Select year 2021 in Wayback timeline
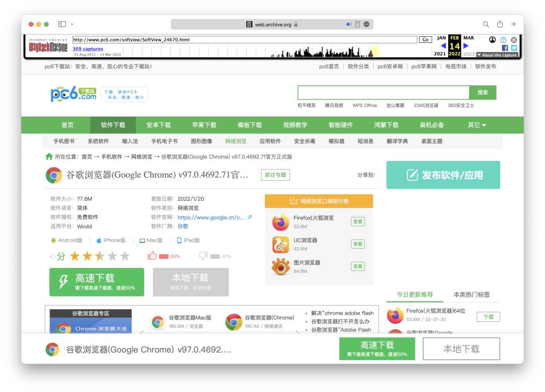 click(x=440, y=54)
